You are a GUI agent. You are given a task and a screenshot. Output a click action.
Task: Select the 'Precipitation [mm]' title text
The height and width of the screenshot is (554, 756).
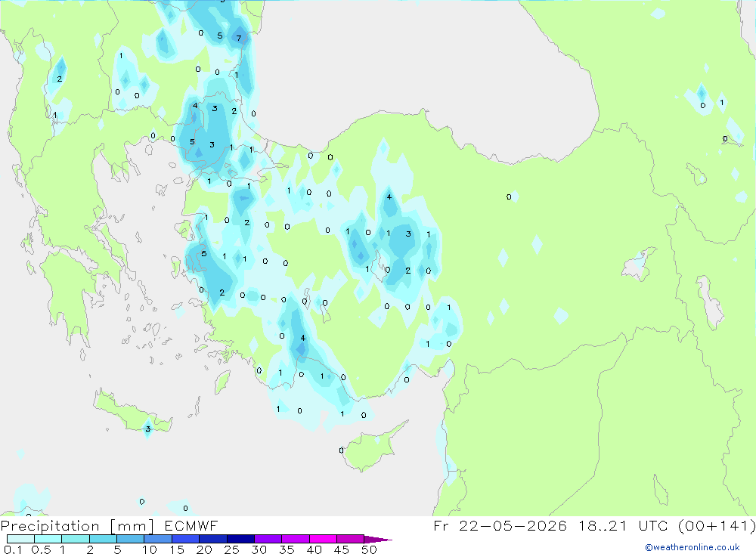(77, 526)
